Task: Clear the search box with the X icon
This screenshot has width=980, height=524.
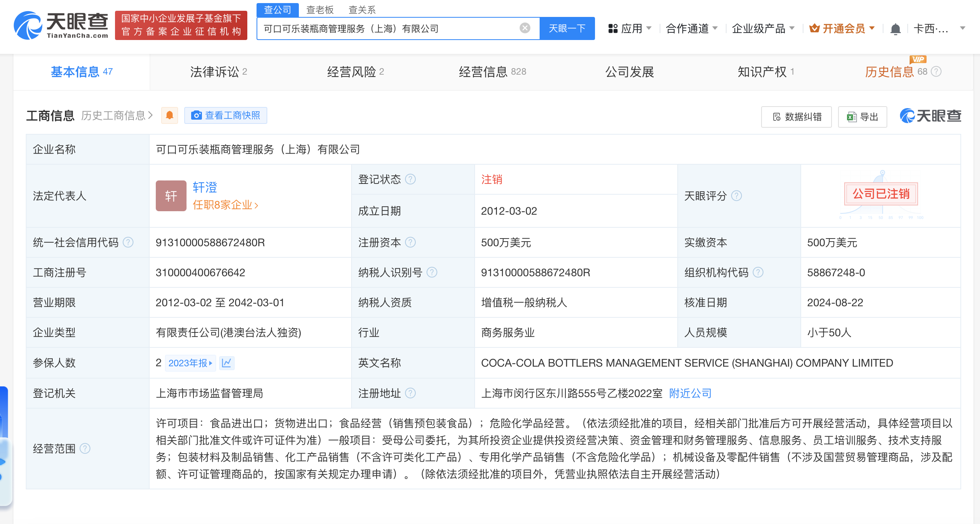Action: coord(524,28)
